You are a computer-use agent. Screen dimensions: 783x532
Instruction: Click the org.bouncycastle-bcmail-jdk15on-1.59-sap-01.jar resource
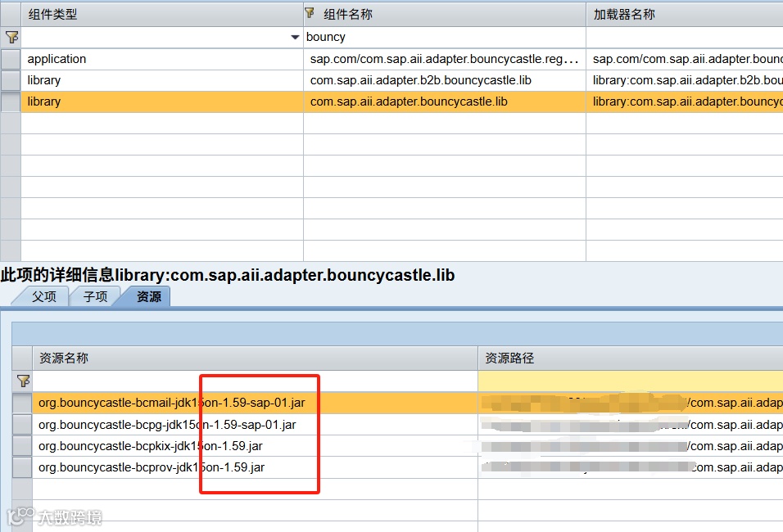point(172,403)
